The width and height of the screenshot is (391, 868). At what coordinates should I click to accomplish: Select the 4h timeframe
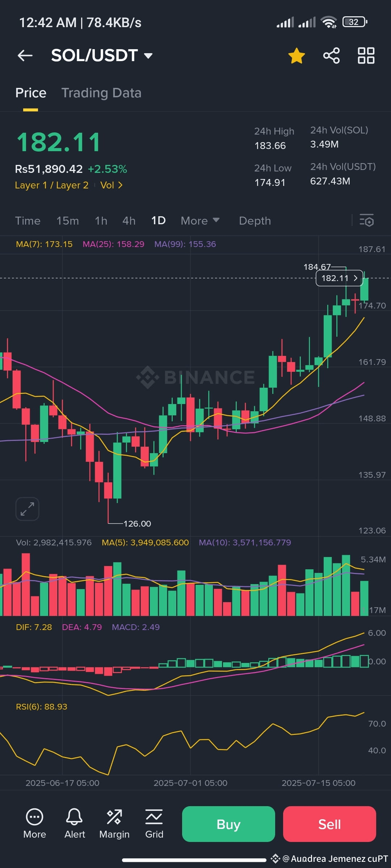click(x=129, y=221)
